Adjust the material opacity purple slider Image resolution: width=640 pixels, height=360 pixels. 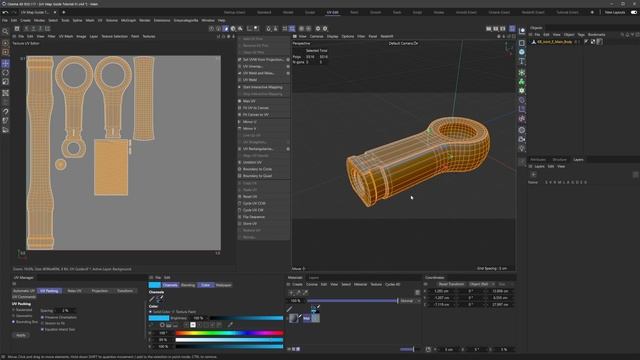pyautogui.click(x=353, y=301)
